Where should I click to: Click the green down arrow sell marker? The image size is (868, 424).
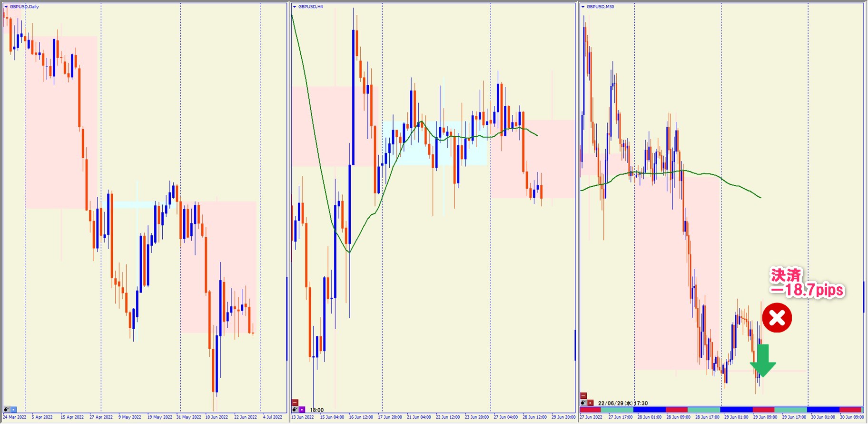(x=763, y=361)
